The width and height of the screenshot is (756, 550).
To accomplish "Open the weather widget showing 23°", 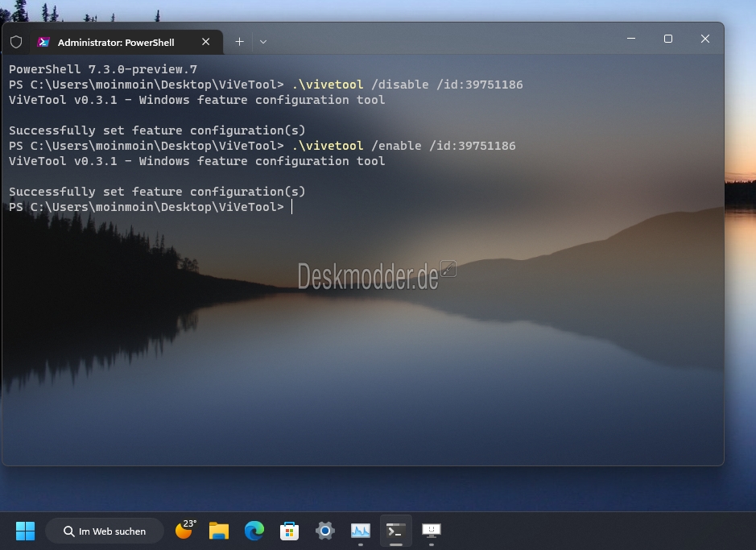I will (186, 530).
